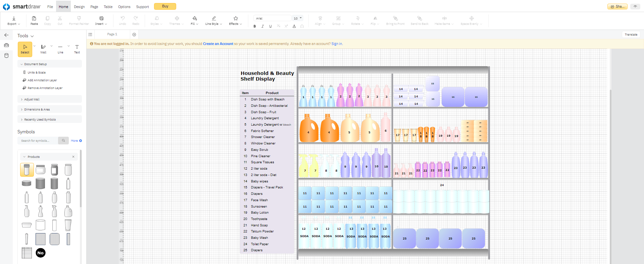Click the Buy button
Viewport: 644px width, 264px height.
pyautogui.click(x=165, y=6)
